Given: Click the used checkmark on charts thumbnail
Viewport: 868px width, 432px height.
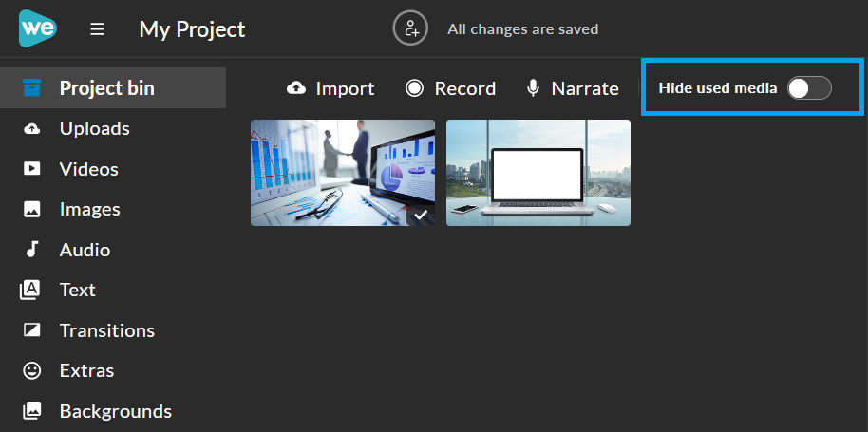Looking at the screenshot, I should click(422, 216).
